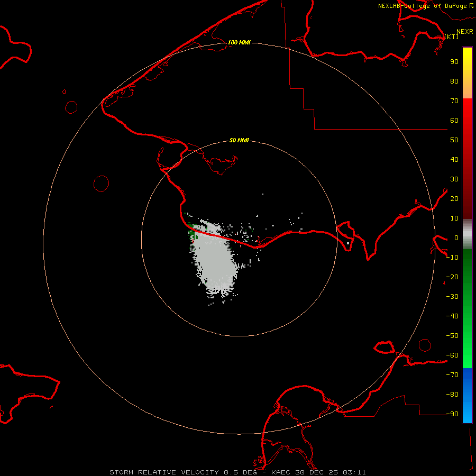Click the '70' value on velocity scale
This screenshot has width=476, height=476.
[454, 101]
